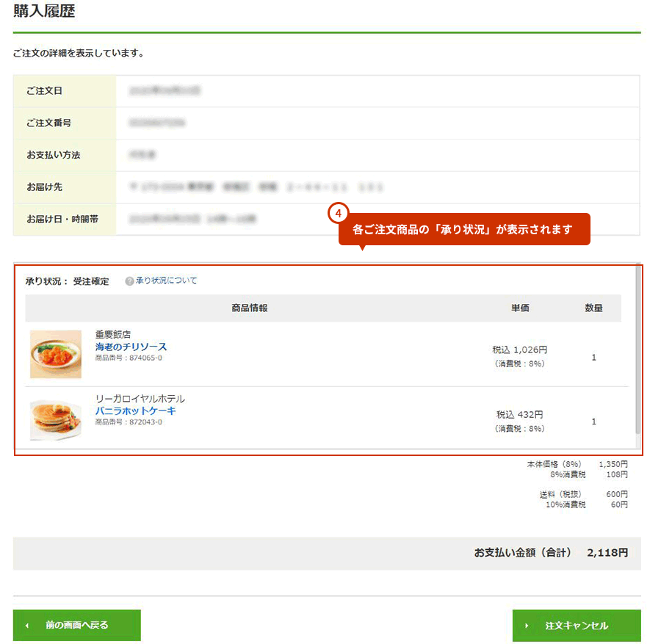Click the shrimp chili sauce thumbnail
The image size is (661, 644).
click(x=56, y=354)
